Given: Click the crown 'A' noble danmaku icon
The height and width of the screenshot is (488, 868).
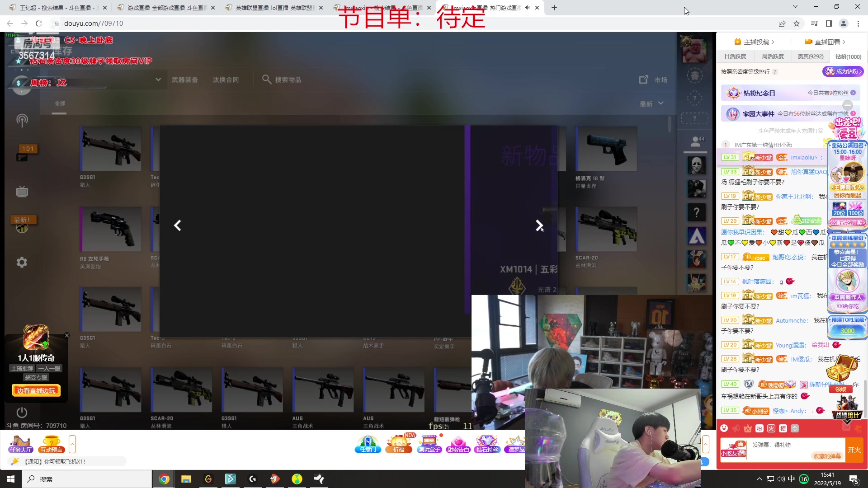Looking at the screenshot, I should [748, 428].
